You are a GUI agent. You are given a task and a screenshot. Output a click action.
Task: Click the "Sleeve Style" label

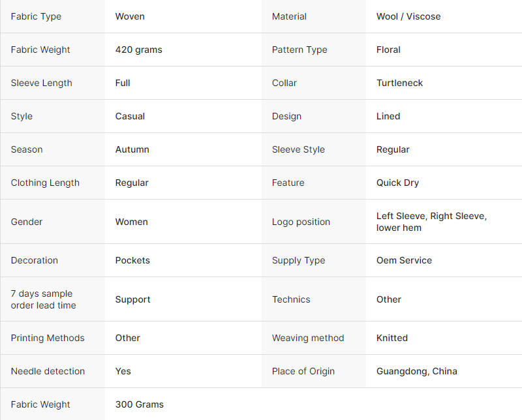298,149
